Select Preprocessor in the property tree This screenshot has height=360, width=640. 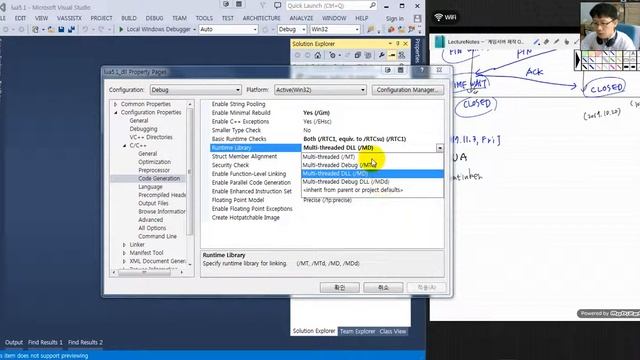point(154,170)
